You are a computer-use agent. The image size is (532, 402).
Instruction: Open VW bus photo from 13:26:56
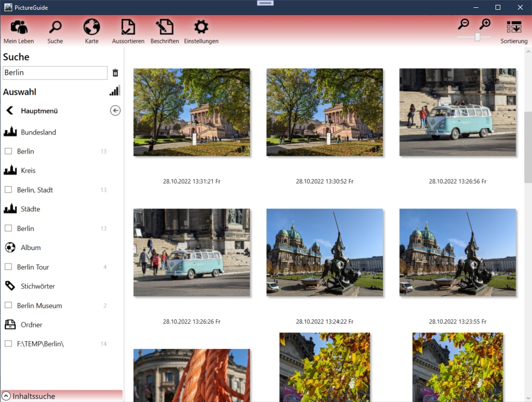point(458,113)
